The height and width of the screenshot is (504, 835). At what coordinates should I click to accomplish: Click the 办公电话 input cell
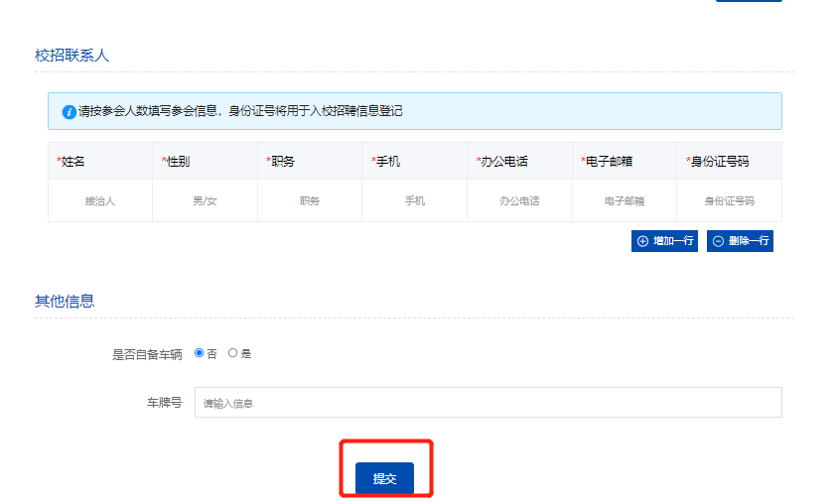point(519,200)
